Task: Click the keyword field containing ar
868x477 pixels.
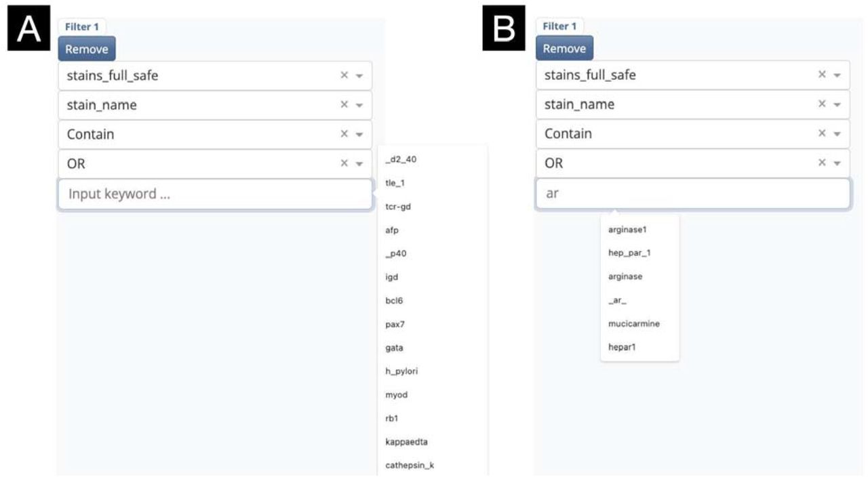Action: (x=693, y=193)
